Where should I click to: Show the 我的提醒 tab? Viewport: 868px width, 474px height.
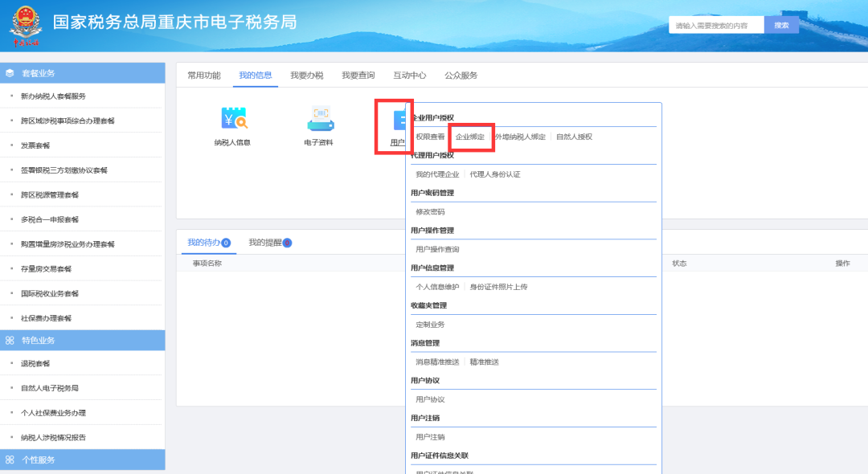tap(270, 243)
